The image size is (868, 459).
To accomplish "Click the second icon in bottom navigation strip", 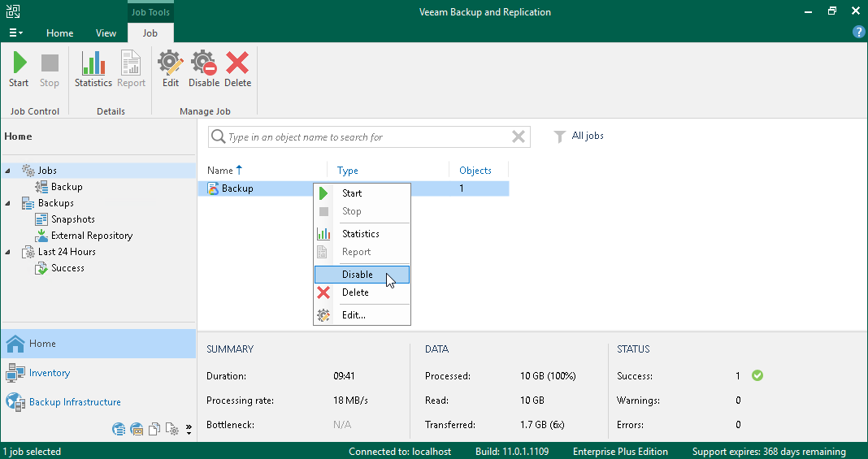I will pos(137,429).
